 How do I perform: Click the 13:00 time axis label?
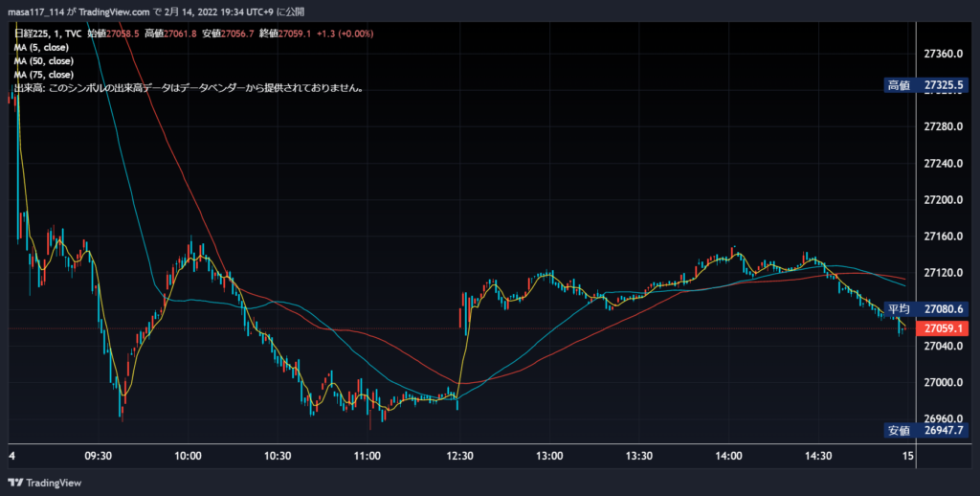coord(549,456)
